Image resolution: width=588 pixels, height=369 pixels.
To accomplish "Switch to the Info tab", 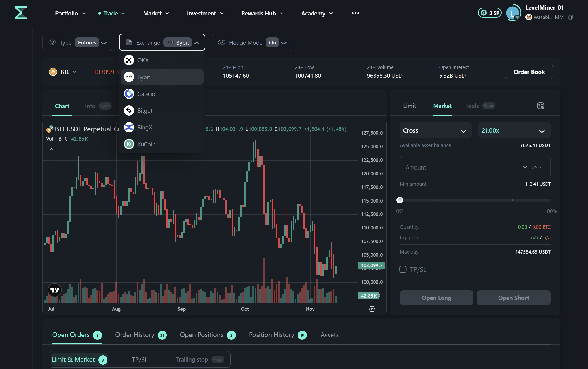I will (x=98, y=106).
